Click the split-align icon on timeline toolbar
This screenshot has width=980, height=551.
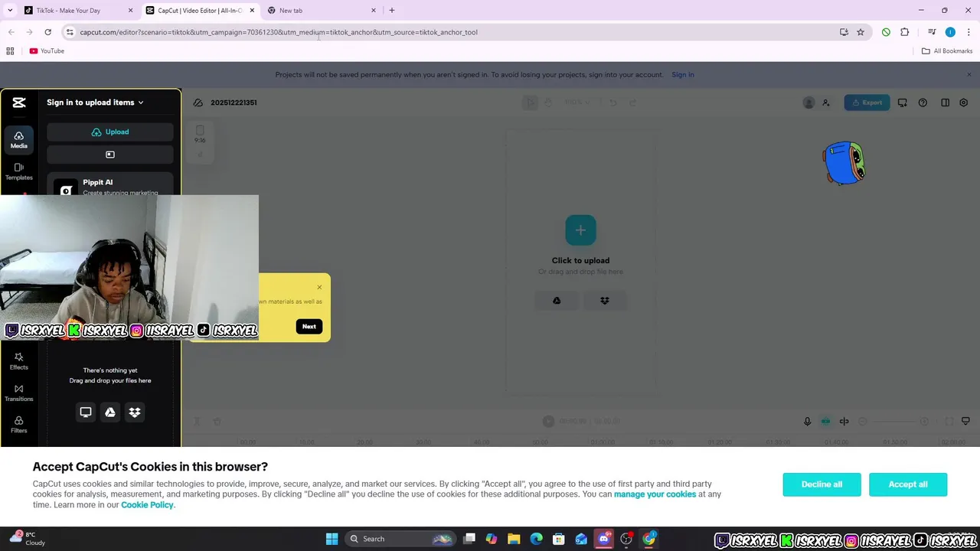pos(844,421)
